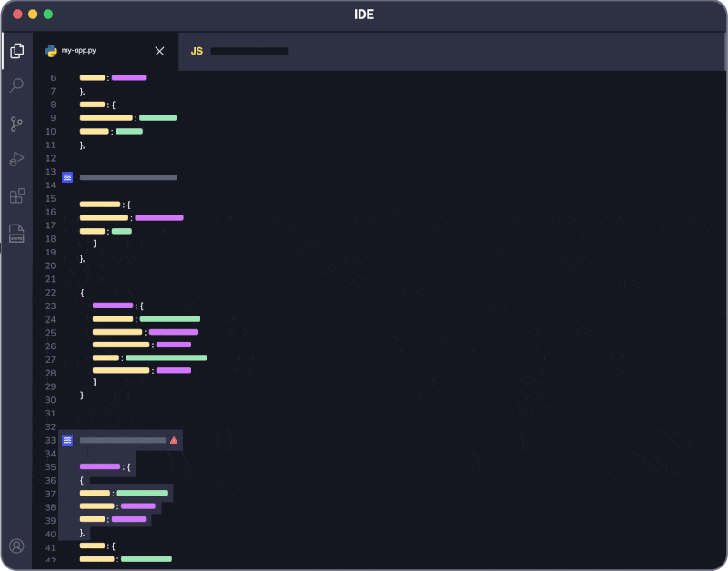
Task: Click the gray annotation bar on line 33
Action: (123, 440)
